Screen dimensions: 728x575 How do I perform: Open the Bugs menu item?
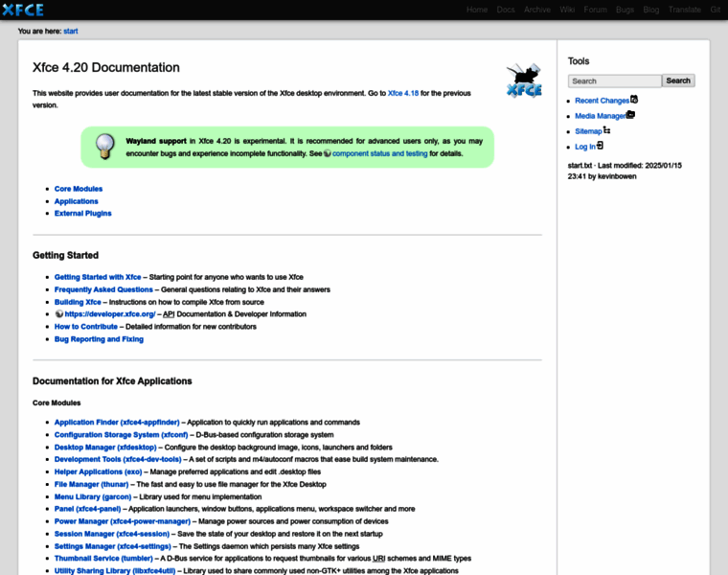tap(625, 10)
